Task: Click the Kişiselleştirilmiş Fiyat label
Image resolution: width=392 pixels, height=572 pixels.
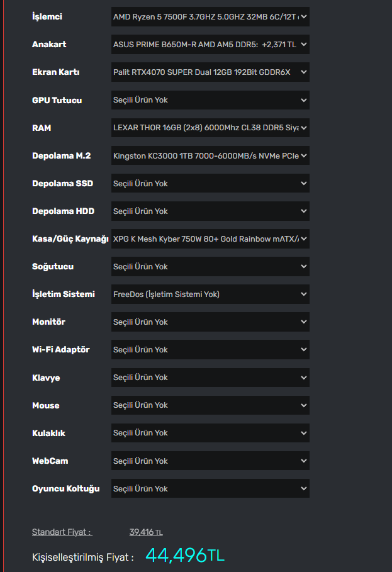Action: [x=83, y=558]
